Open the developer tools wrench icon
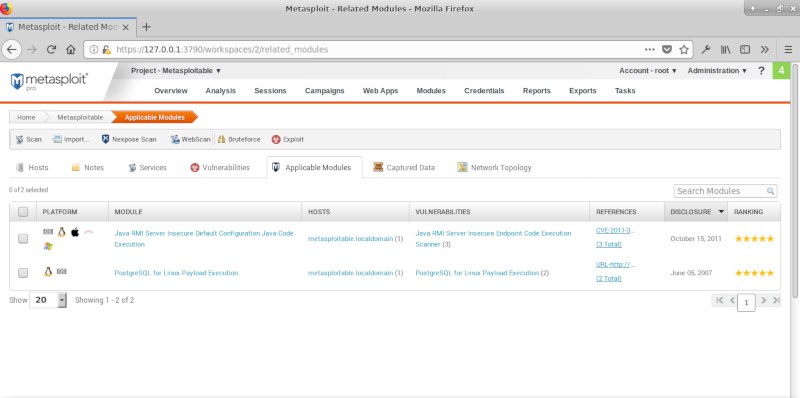 point(706,49)
